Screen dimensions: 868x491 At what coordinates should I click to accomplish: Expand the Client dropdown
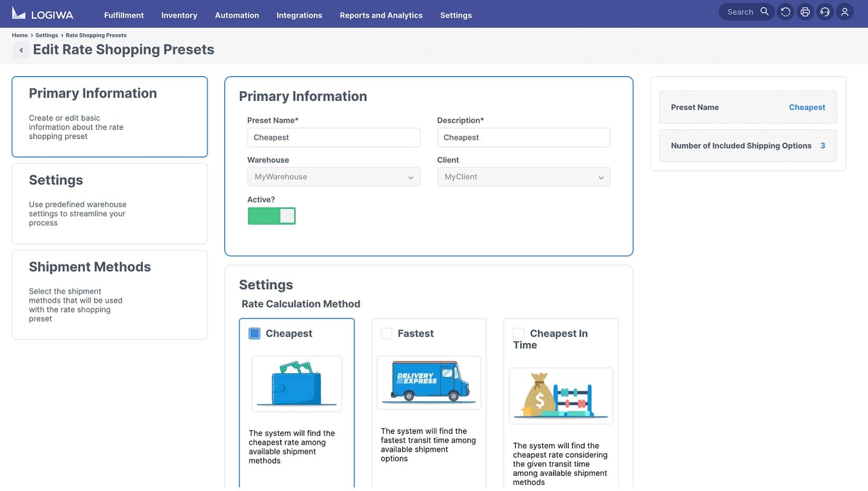(x=523, y=177)
